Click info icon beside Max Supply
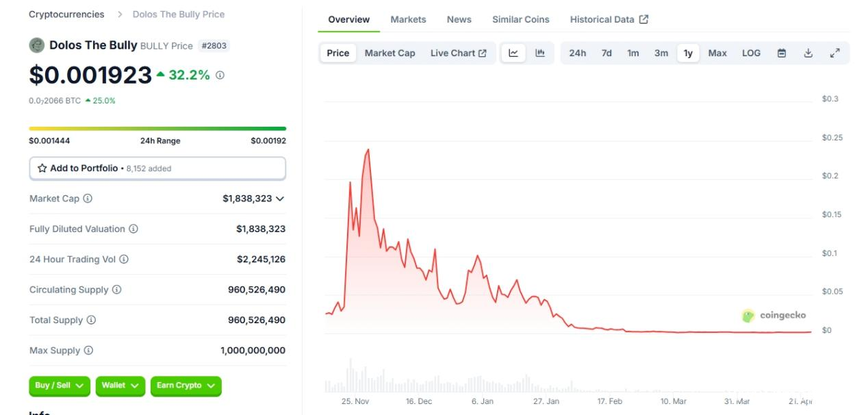The height and width of the screenshot is (415, 868). 88,351
